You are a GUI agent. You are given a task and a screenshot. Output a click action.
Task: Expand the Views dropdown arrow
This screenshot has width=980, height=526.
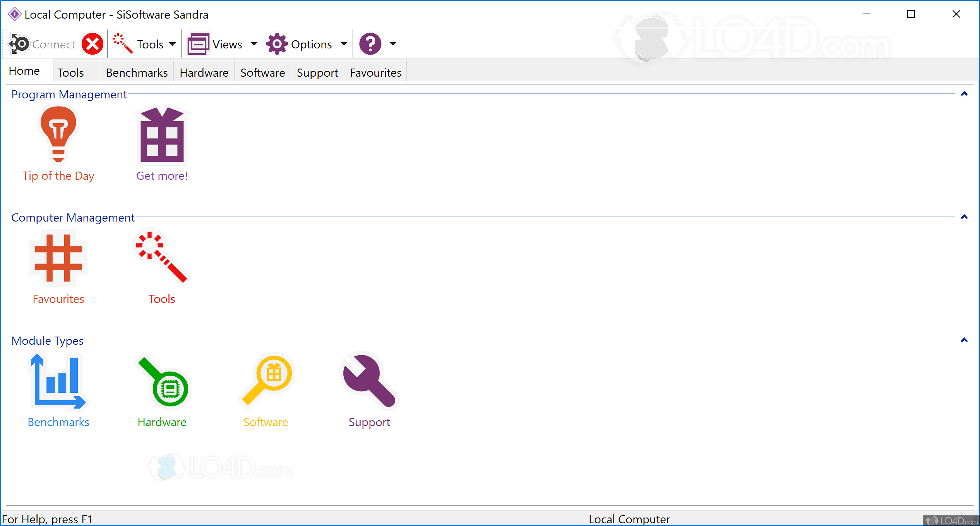254,44
